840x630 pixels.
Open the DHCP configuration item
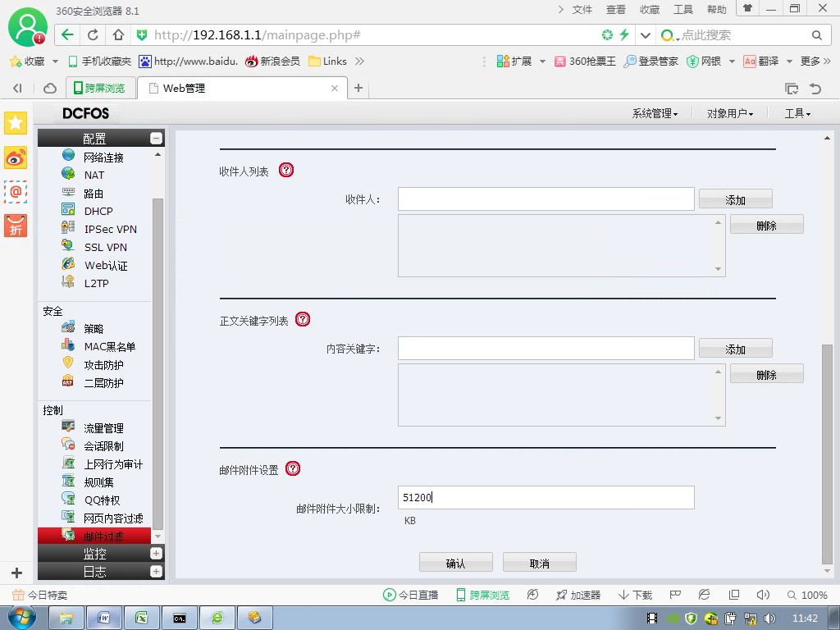click(98, 211)
